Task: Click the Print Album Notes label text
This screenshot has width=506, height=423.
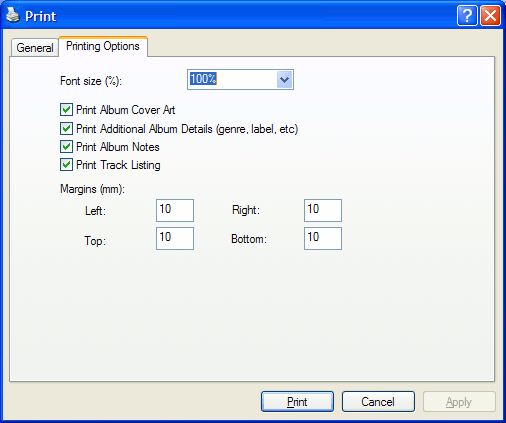Action: (x=118, y=147)
